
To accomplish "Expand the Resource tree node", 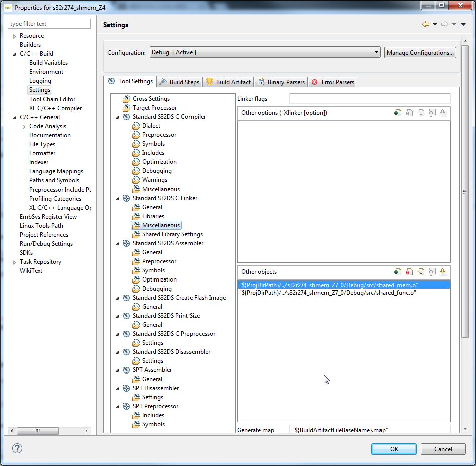I will click(14, 36).
